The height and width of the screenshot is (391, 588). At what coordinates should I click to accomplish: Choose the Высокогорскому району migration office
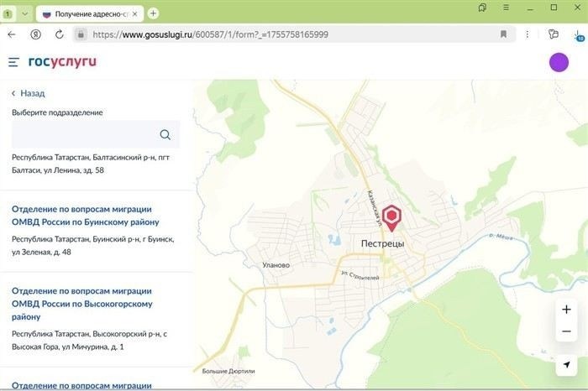81,304
